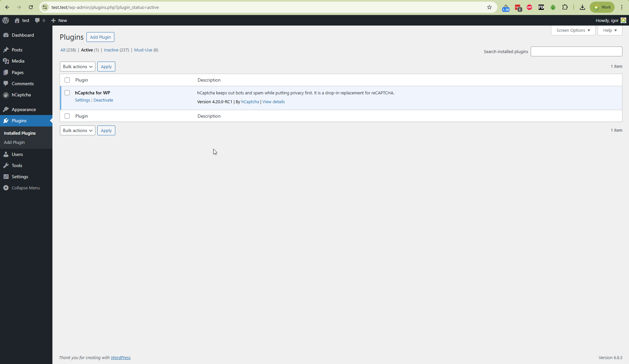
Task: Open the comments bubble icon in admin bar
Action: [37, 20]
